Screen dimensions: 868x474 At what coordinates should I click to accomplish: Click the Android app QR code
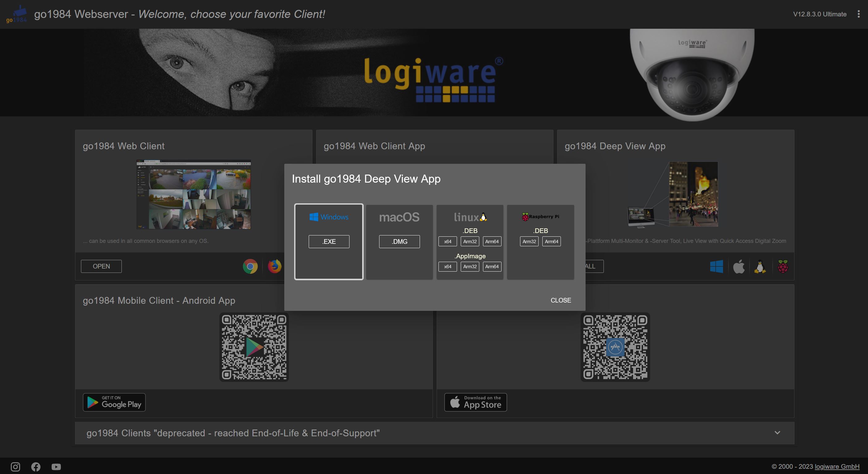[x=254, y=347]
